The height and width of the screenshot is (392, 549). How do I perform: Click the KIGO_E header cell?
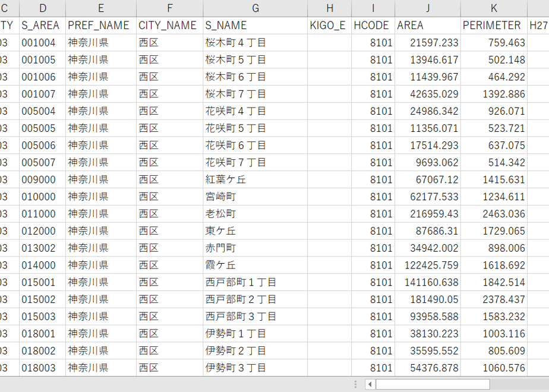(330, 26)
